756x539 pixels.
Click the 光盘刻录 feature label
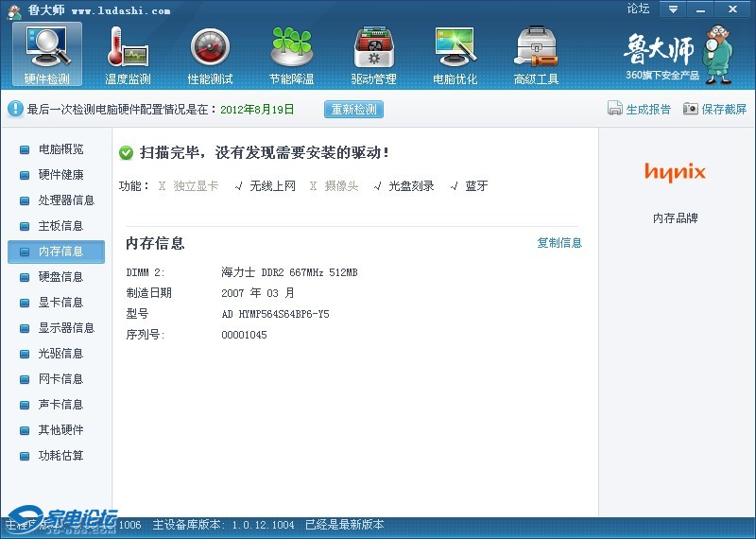411,185
